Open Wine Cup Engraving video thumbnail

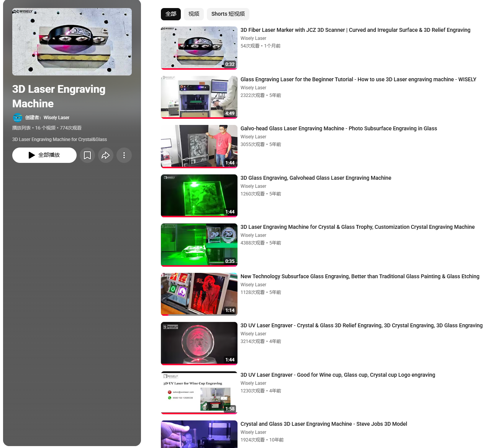[x=199, y=393]
